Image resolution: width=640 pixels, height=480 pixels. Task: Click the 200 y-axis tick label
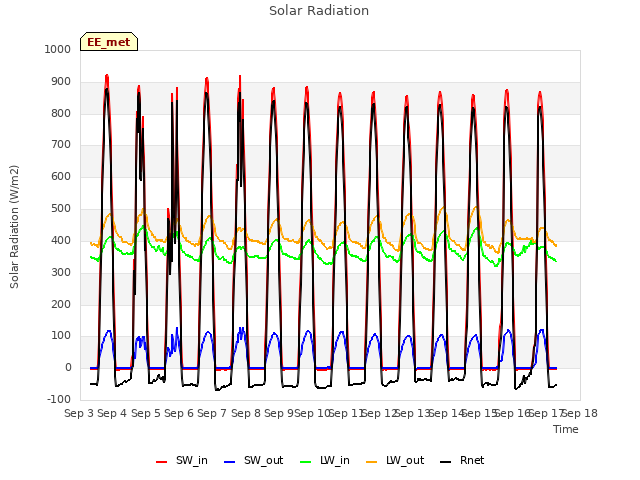(x=61, y=304)
